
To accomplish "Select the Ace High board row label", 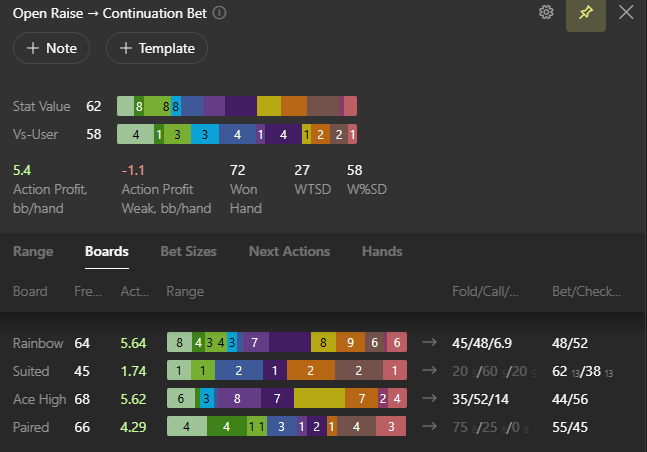I will 40,399.
